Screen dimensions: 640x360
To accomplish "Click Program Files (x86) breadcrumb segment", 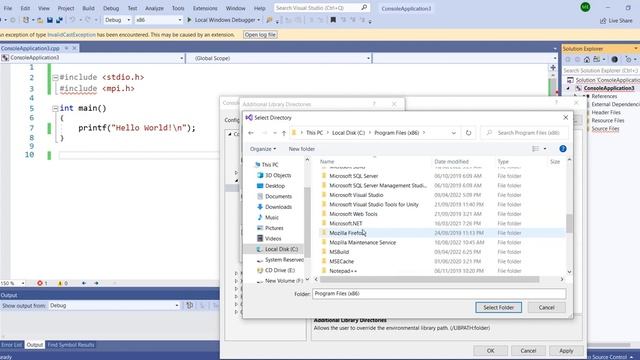I will tap(396, 133).
